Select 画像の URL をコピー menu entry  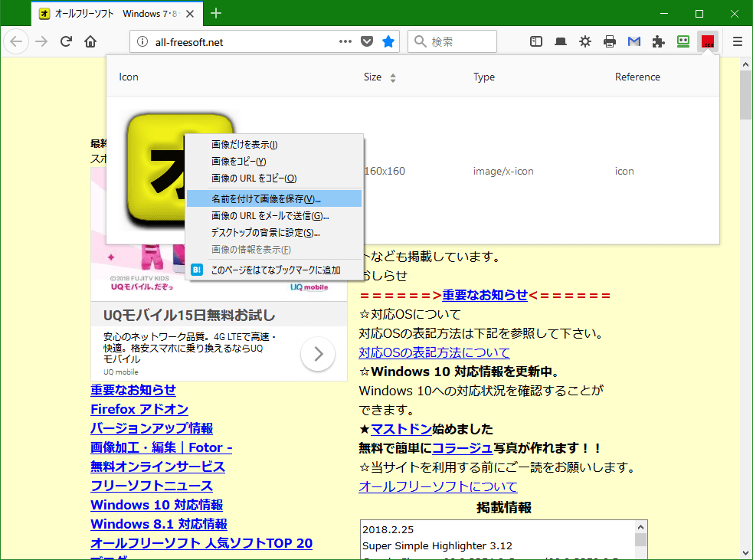[x=273, y=178]
